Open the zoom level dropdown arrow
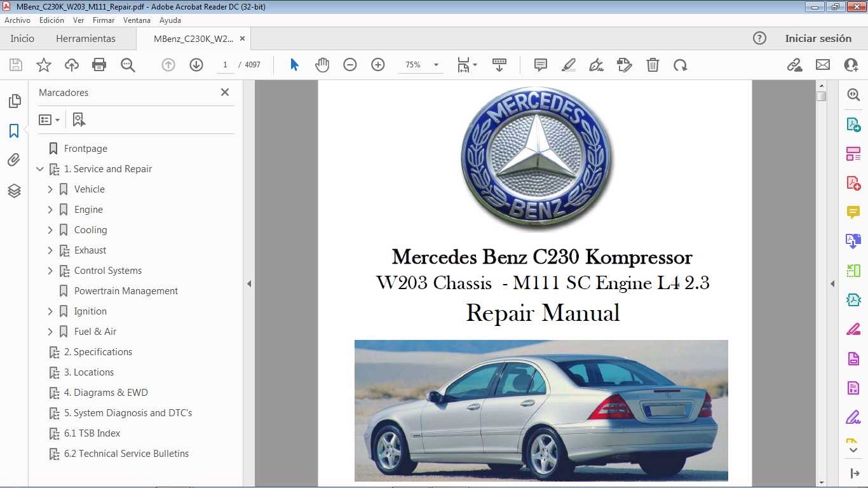 point(436,65)
